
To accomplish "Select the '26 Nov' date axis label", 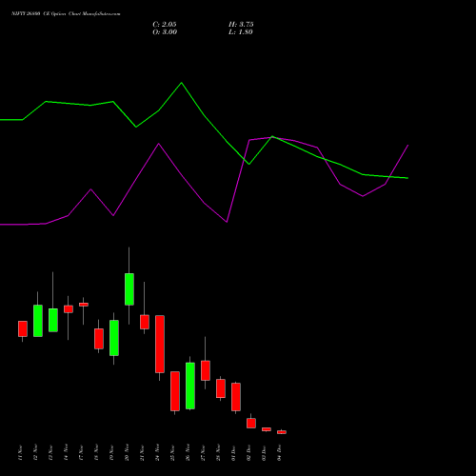I will (x=188, y=452).
